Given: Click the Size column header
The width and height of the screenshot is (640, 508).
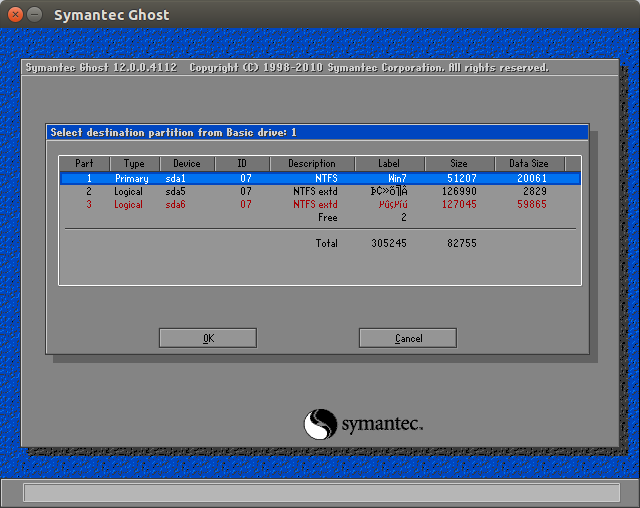Looking at the screenshot, I should click(x=459, y=164).
